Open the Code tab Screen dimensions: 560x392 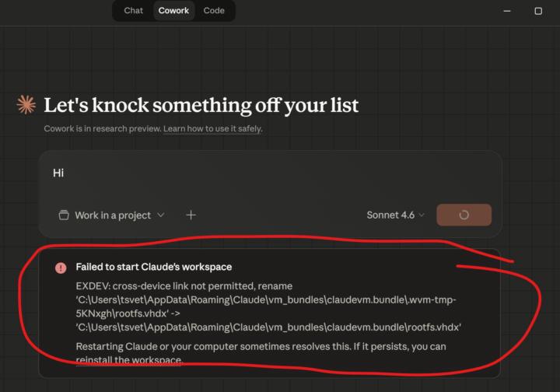tap(214, 11)
